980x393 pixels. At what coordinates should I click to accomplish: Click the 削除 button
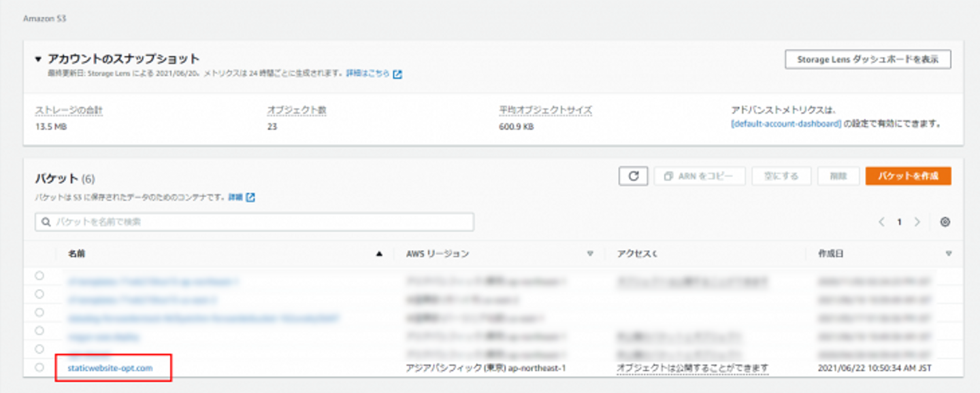[x=838, y=176]
